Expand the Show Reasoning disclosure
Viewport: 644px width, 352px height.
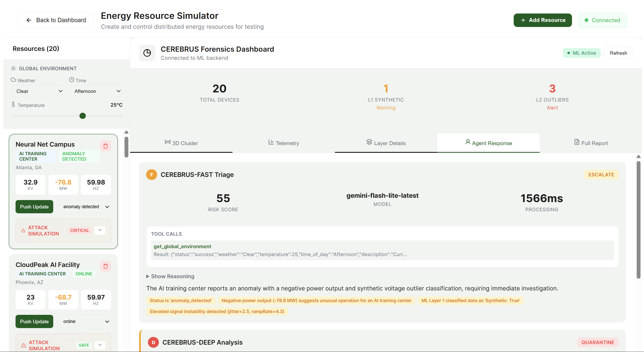170,276
